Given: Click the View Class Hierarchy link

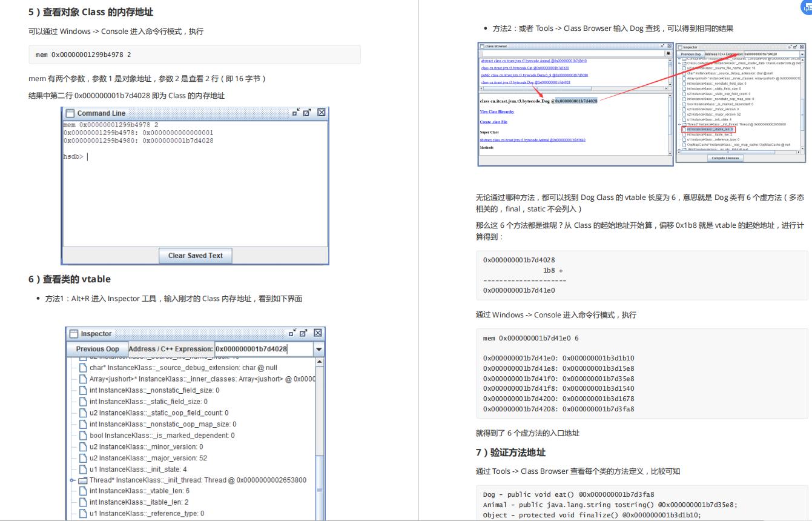Looking at the screenshot, I should pos(497,111).
